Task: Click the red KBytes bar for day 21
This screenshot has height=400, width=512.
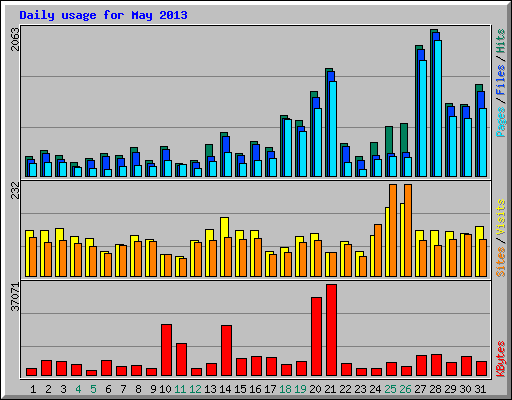Action: point(332,330)
